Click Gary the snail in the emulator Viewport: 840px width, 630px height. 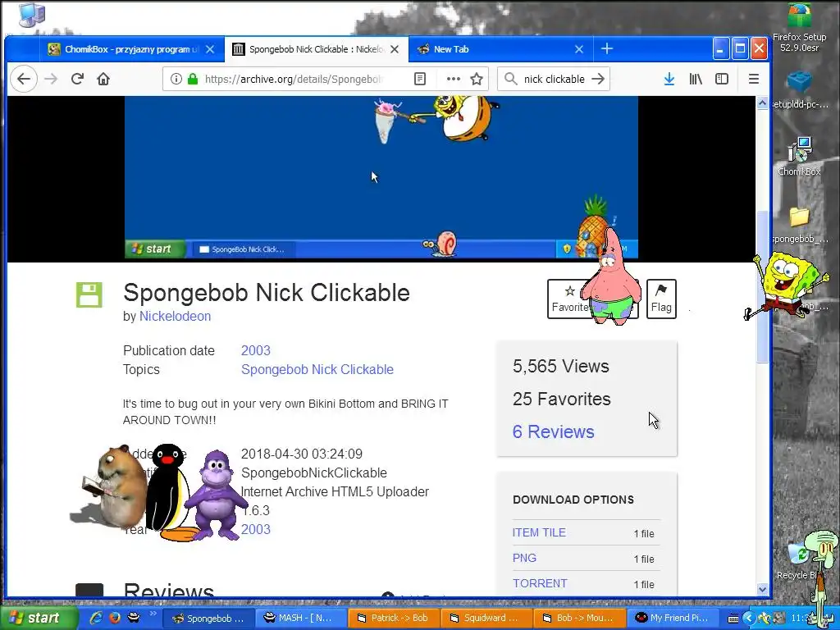click(441, 244)
